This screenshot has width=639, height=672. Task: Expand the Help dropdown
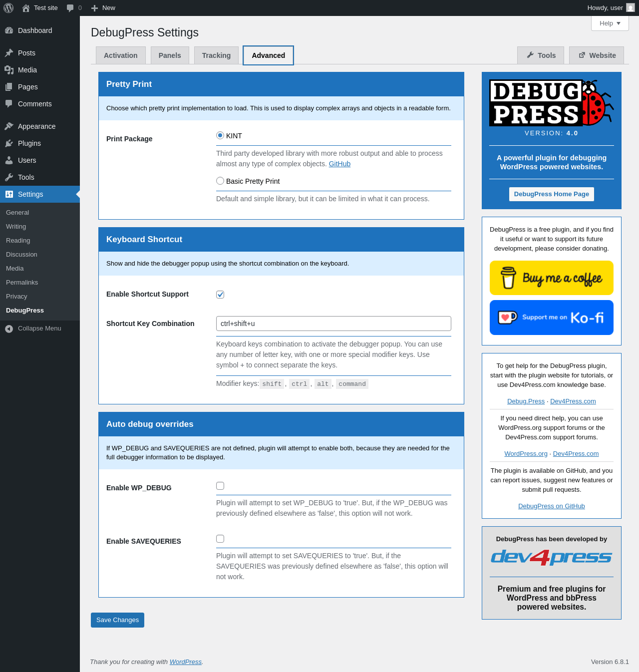point(610,23)
